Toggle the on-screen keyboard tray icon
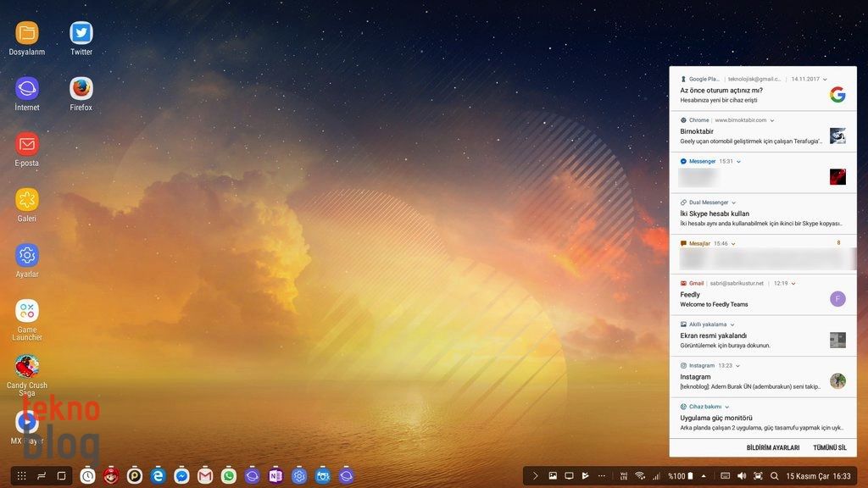Image resolution: width=868 pixels, height=488 pixels. [x=726, y=476]
